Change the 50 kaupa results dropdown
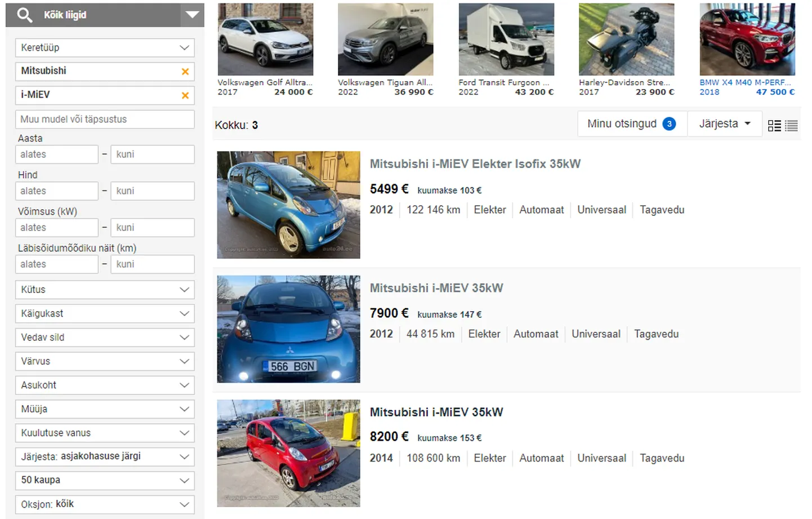The height and width of the screenshot is (519, 812). pos(105,481)
